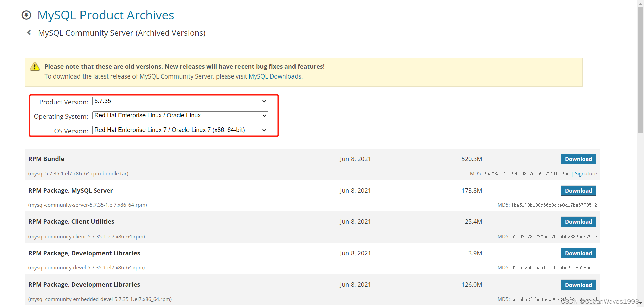Download the RPM Bundle
The height and width of the screenshot is (307, 644).
coord(579,159)
